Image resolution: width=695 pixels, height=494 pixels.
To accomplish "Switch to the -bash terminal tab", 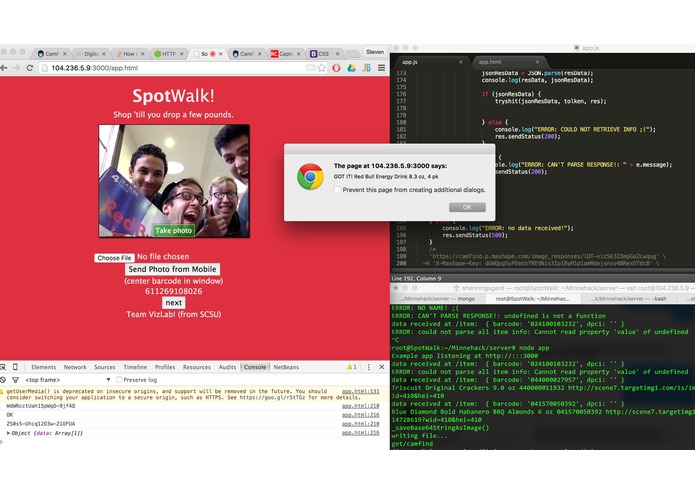I will [x=628, y=299].
